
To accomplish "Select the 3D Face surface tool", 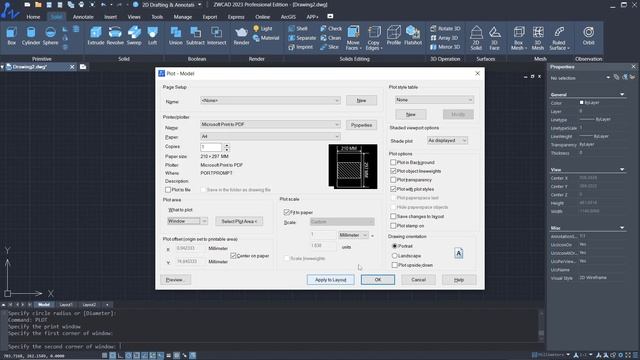I will (494, 38).
